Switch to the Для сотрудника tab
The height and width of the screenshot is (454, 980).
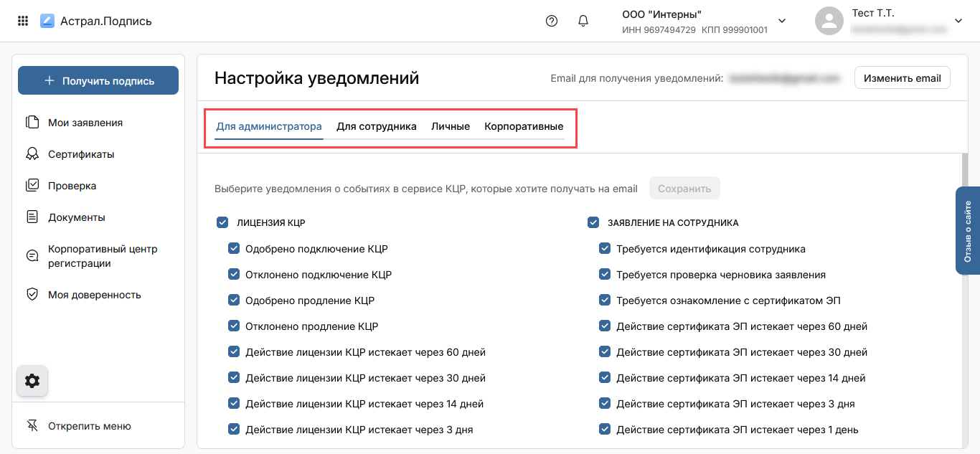(x=377, y=127)
